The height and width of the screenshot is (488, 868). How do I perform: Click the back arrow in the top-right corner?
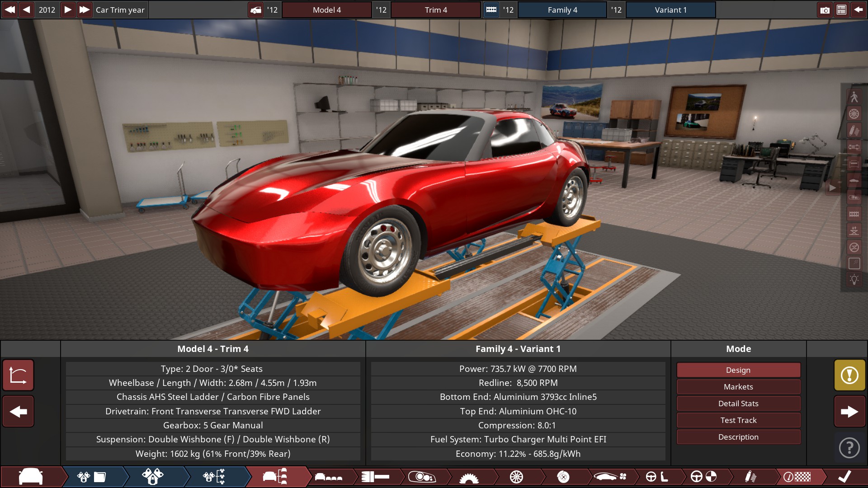click(858, 10)
